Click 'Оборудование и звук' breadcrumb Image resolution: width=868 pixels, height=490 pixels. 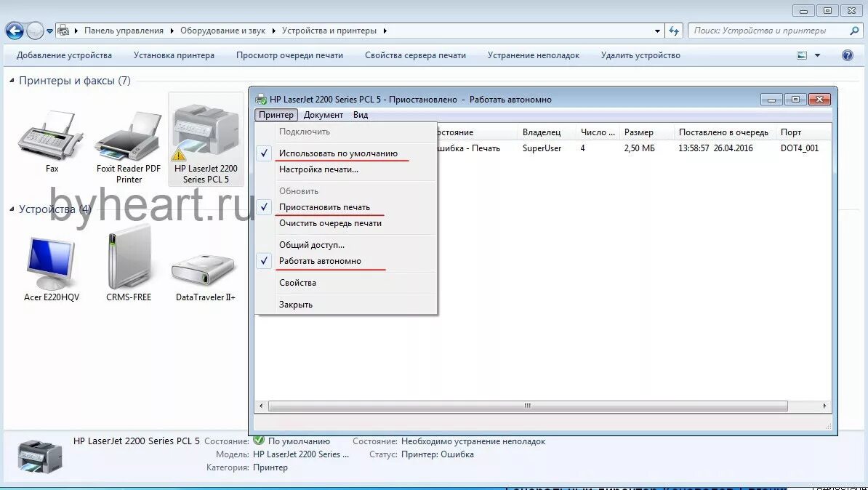click(223, 31)
